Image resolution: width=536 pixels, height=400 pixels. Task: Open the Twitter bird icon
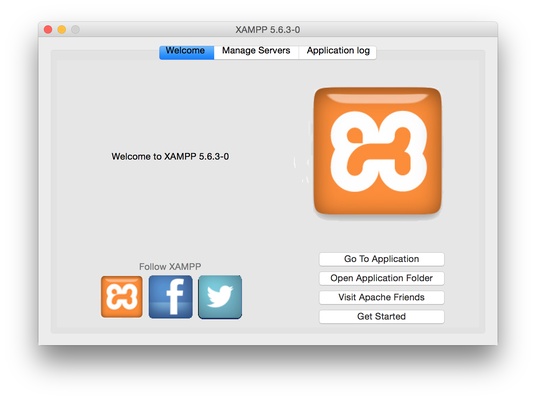[x=220, y=297]
